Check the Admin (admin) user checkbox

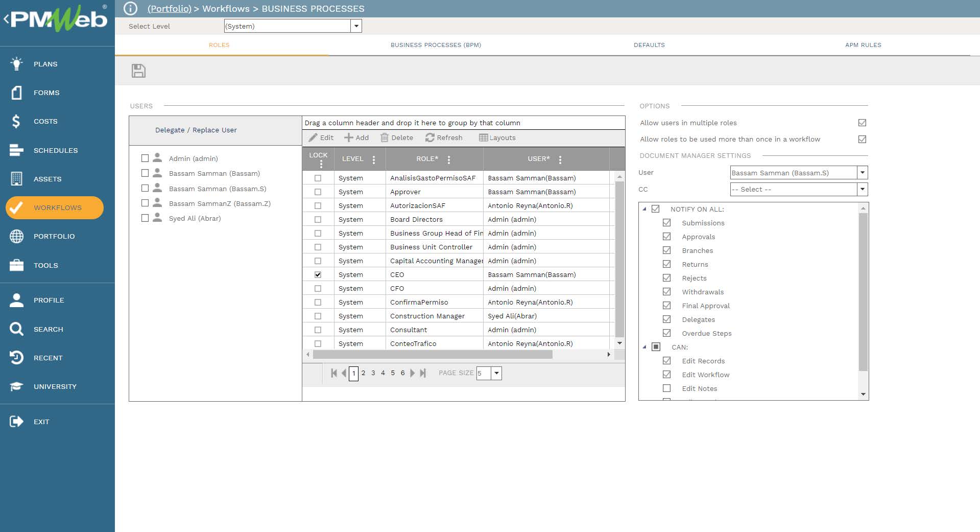[x=145, y=158]
